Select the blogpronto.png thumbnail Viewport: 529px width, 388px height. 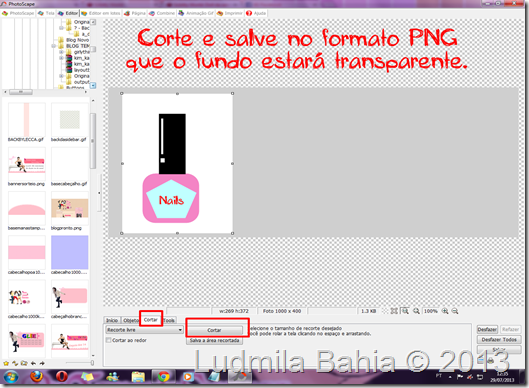[69, 208]
